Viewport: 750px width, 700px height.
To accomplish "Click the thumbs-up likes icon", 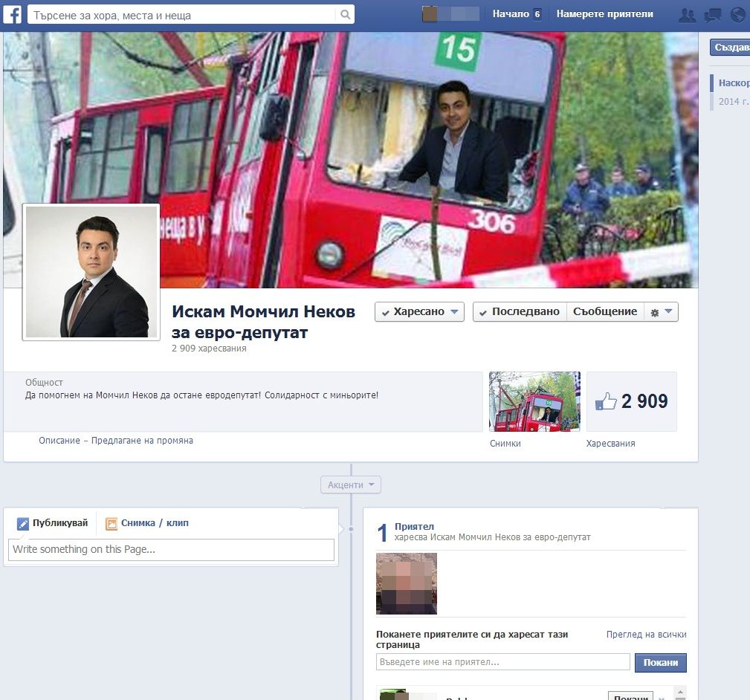I will (x=606, y=401).
